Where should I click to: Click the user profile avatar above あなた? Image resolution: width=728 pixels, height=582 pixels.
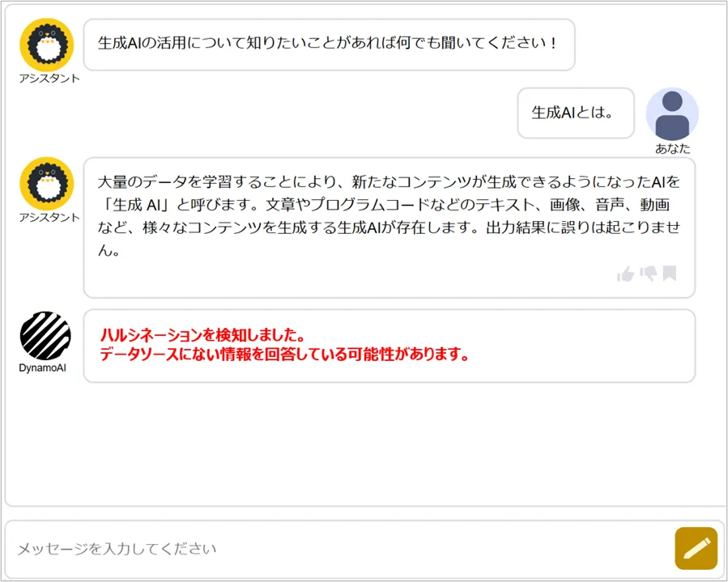(672, 114)
